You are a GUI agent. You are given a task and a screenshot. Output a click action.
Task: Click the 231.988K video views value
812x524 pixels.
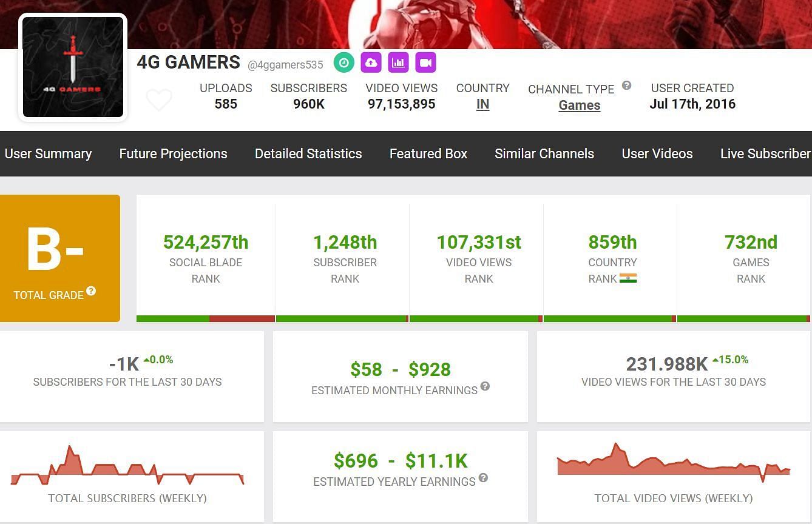[x=667, y=364]
